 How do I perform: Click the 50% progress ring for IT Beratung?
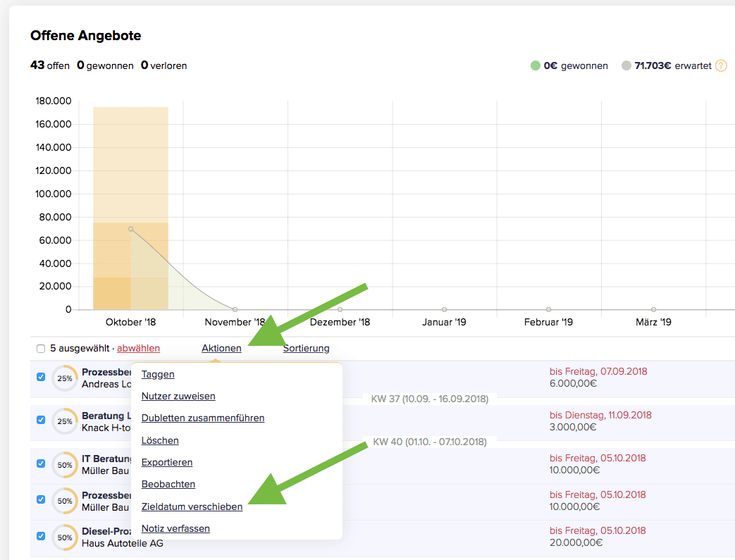[x=65, y=464]
